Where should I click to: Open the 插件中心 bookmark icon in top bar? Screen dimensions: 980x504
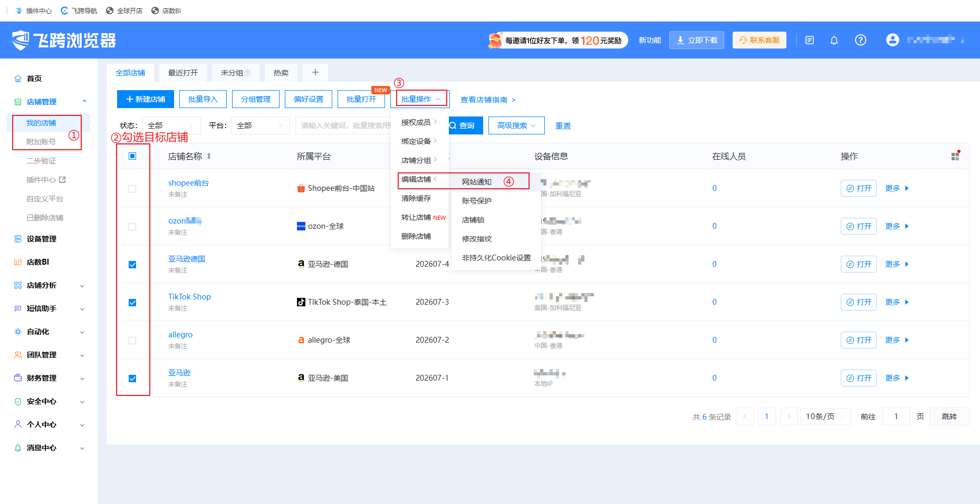20,11
